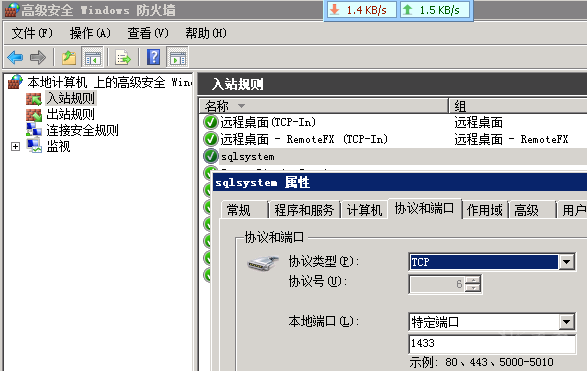Open Help with the question mark icon
The height and width of the screenshot is (371, 587).
click(x=153, y=57)
